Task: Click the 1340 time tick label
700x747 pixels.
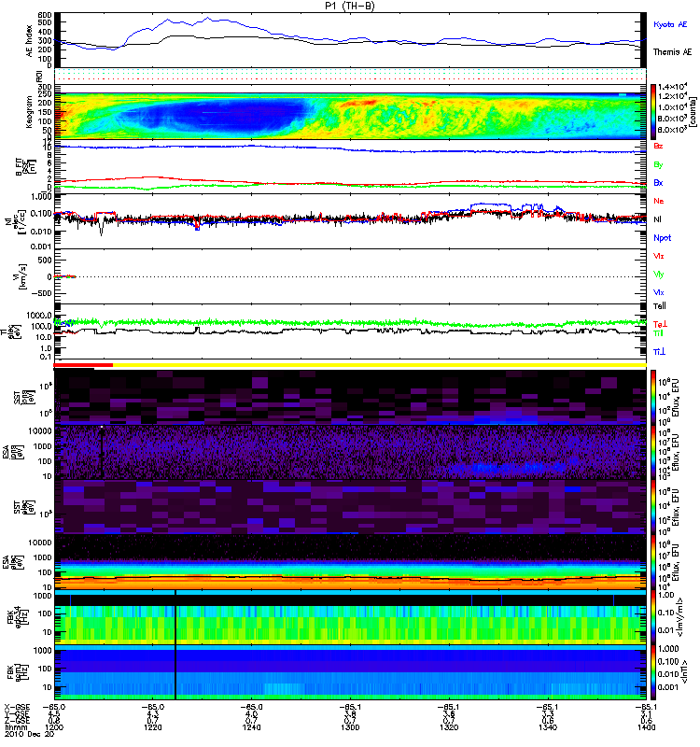Action: [x=548, y=727]
